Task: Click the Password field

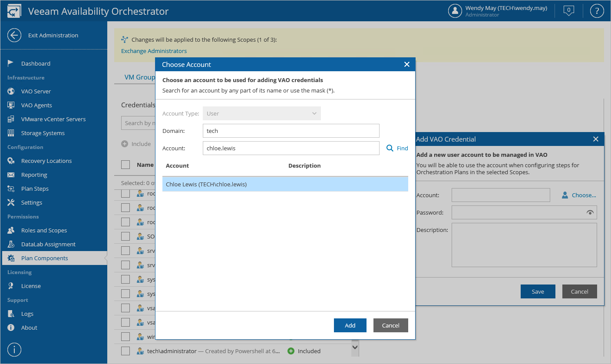Action: tap(524, 212)
